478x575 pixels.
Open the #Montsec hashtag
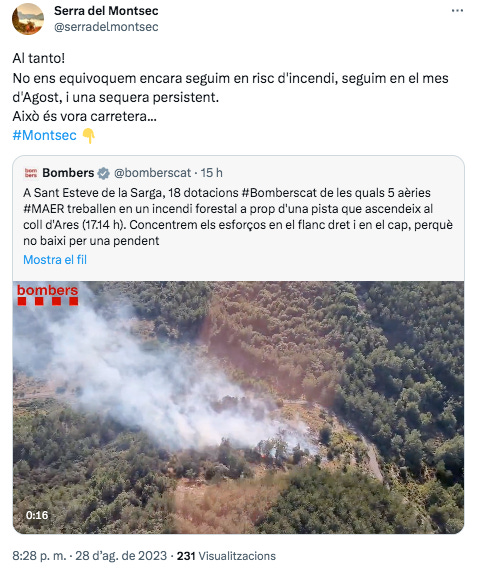44,135
